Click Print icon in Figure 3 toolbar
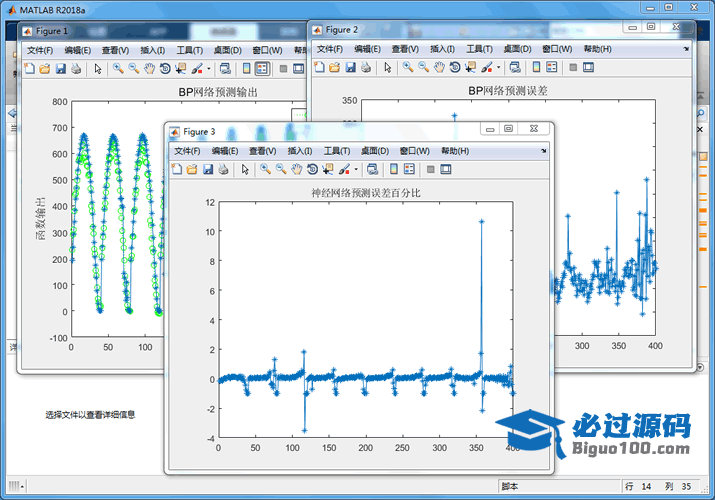This screenshot has width=715, height=500. (223, 170)
